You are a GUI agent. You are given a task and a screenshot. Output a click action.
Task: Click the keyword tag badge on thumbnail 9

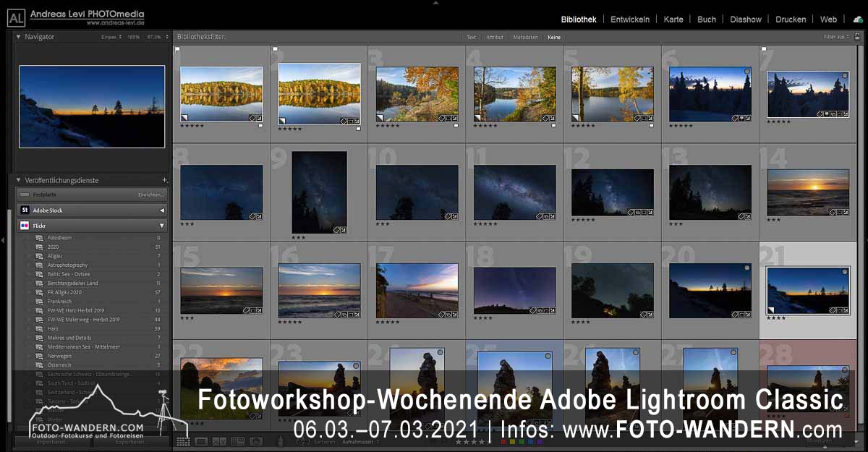[x=337, y=229]
